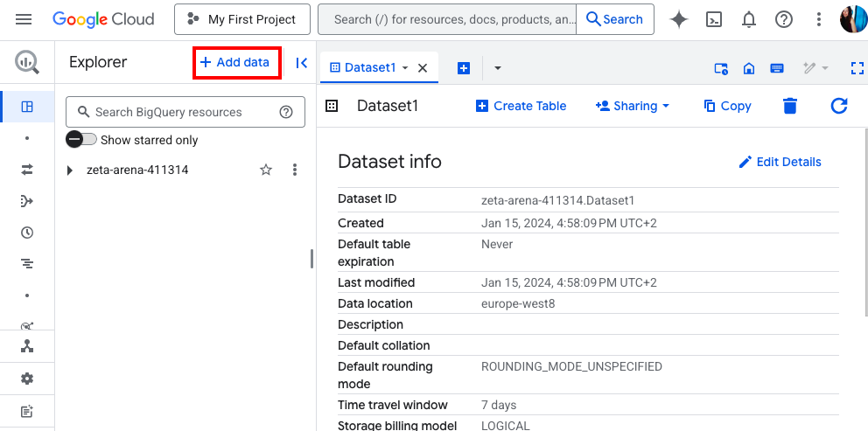Star the zeta-arena-411314 project
The image size is (868, 431).
coord(266,170)
